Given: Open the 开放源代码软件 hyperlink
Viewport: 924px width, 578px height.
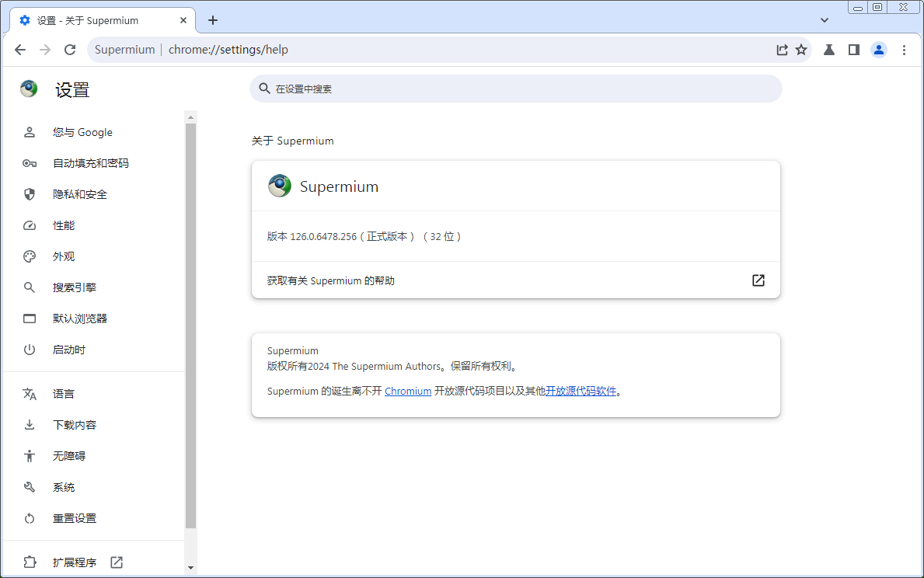Looking at the screenshot, I should (581, 392).
